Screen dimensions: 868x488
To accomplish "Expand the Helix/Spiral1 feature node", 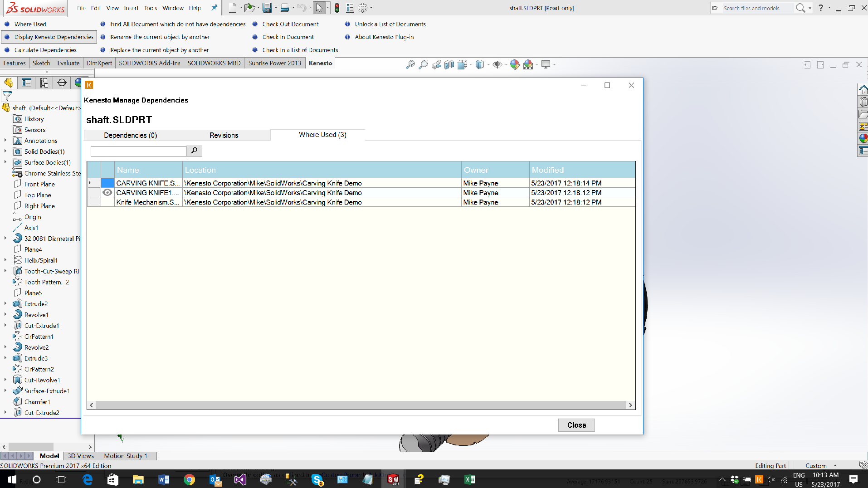I will [5, 260].
